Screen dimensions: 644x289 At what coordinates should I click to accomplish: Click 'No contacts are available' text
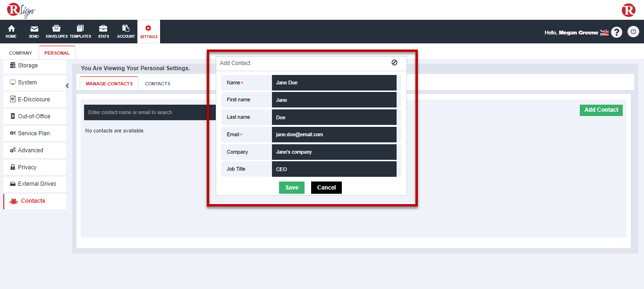114,131
